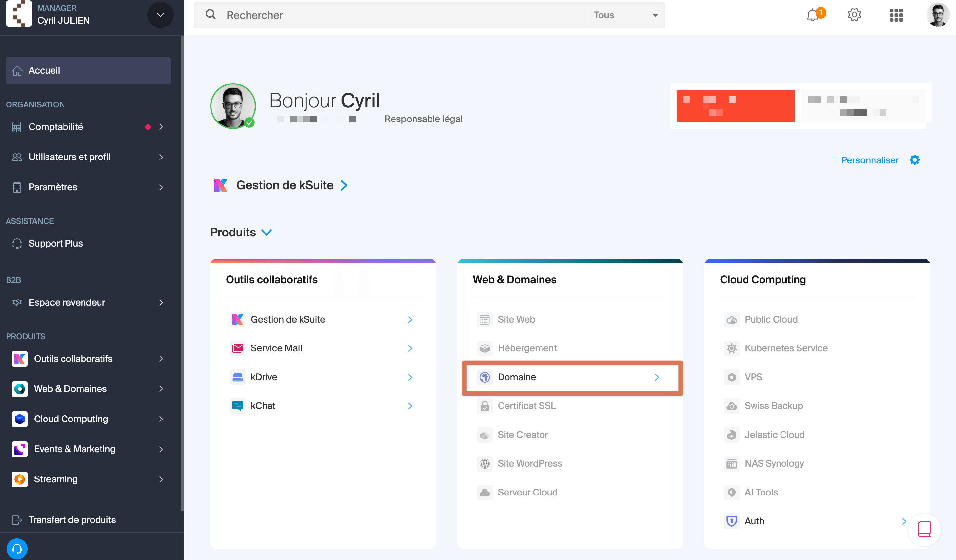
Task: Open Service Mail from the collaborative tools card
Action: coord(237,348)
